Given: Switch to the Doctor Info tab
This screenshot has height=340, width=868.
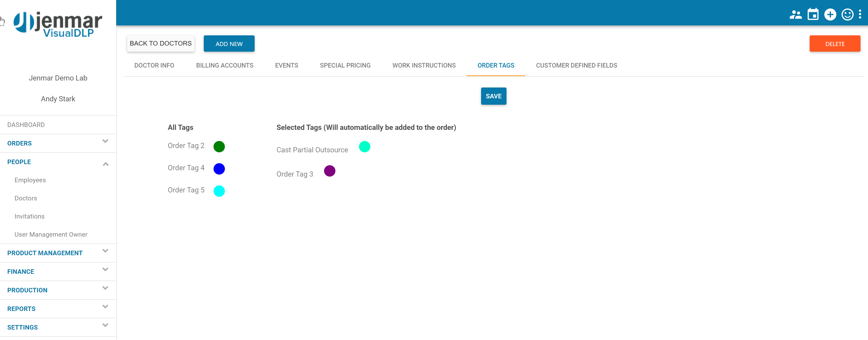Looking at the screenshot, I should [154, 66].
